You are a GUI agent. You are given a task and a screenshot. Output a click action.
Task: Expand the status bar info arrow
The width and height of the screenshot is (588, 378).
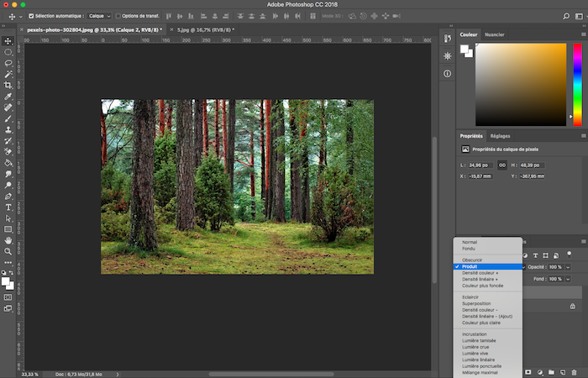tap(118, 375)
